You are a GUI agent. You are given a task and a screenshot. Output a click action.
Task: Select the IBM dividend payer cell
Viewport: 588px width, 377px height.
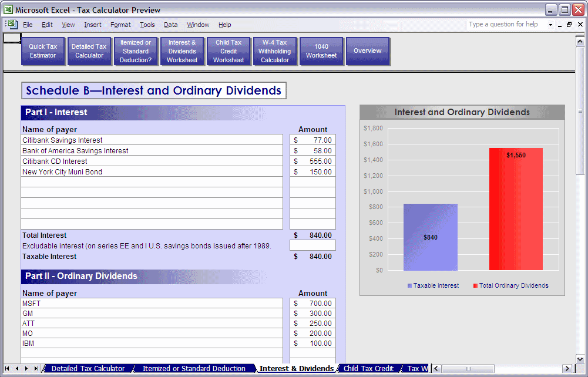[152, 343]
